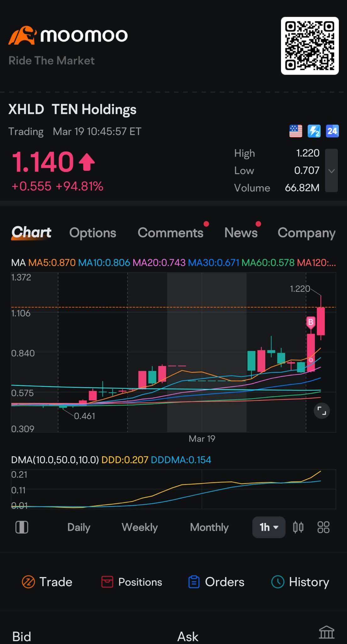Image resolution: width=347 pixels, height=644 pixels.
Task: Tap the 1.220 high annotation on chart
Action: point(300,289)
